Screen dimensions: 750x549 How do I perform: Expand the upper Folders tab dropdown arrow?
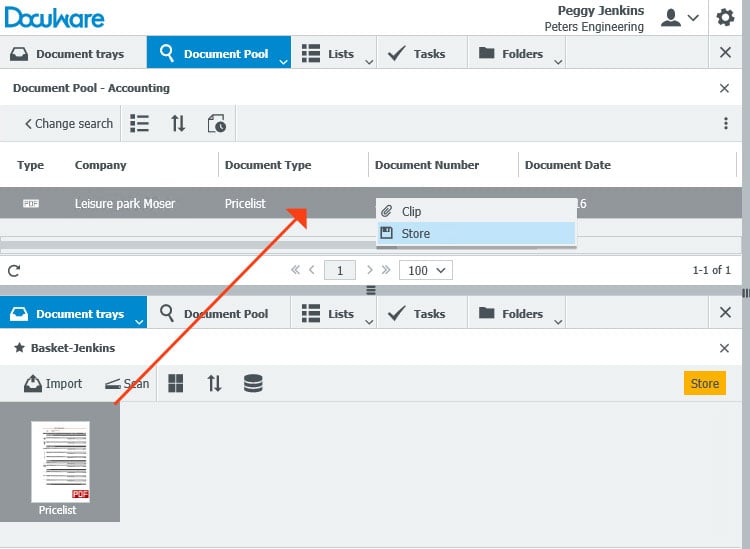[558, 62]
